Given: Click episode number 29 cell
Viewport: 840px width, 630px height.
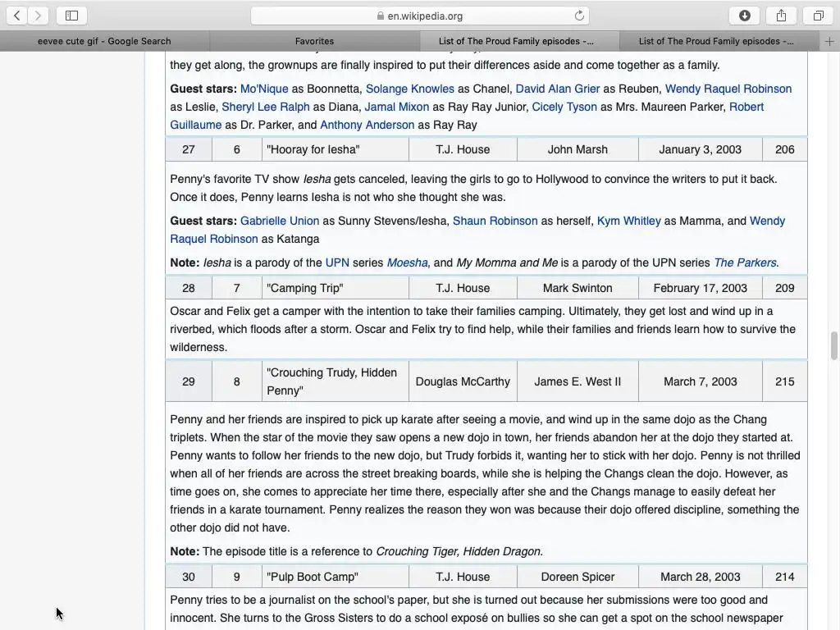Looking at the screenshot, I should (189, 381).
